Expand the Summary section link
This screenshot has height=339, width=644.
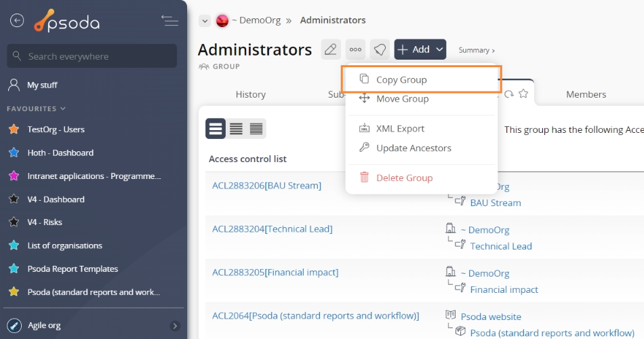[477, 50]
